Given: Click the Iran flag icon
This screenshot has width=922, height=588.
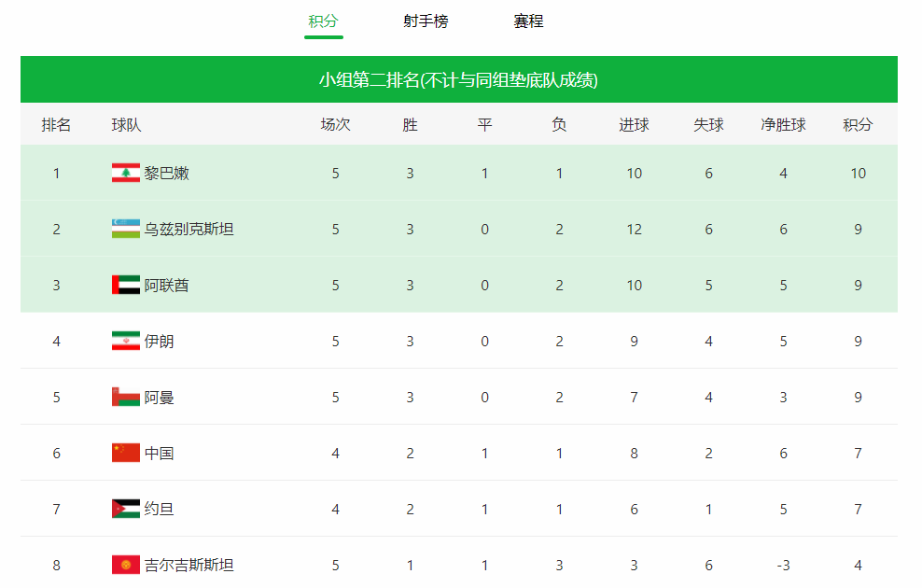Looking at the screenshot, I should tap(125, 341).
